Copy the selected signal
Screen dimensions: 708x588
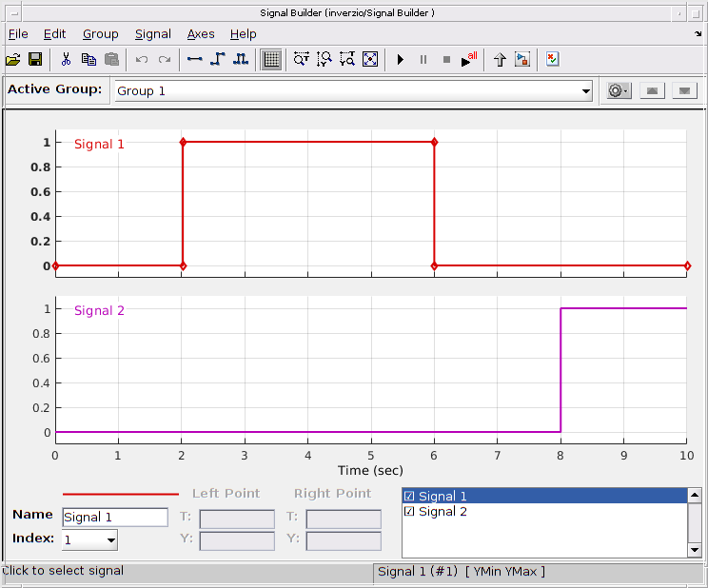(88, 60)
